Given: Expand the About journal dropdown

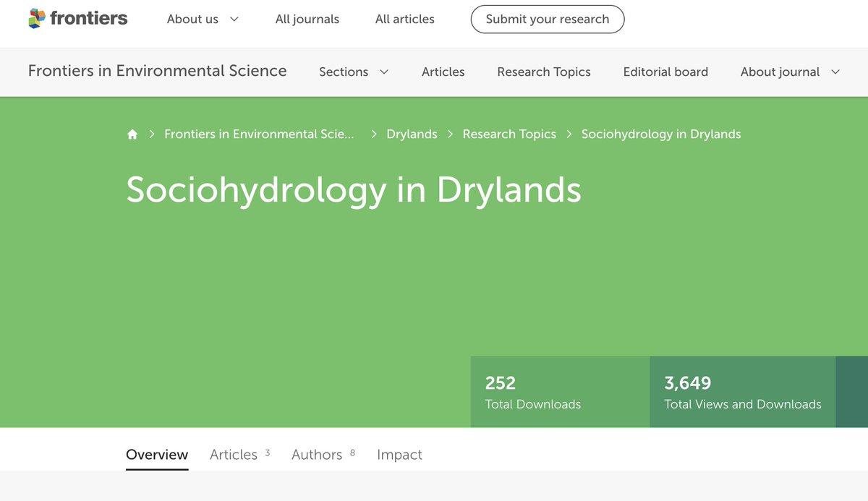Looking at the screenshot, I should 790,72.
